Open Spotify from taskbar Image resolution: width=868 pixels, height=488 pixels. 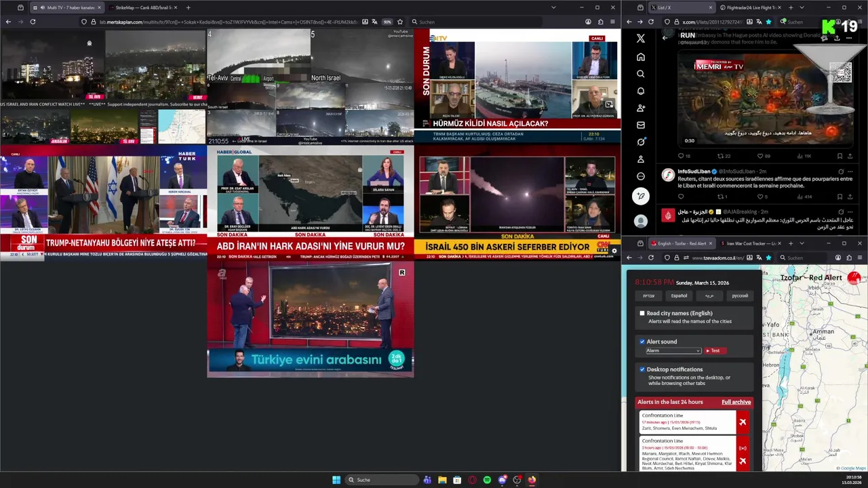[487, 480]
